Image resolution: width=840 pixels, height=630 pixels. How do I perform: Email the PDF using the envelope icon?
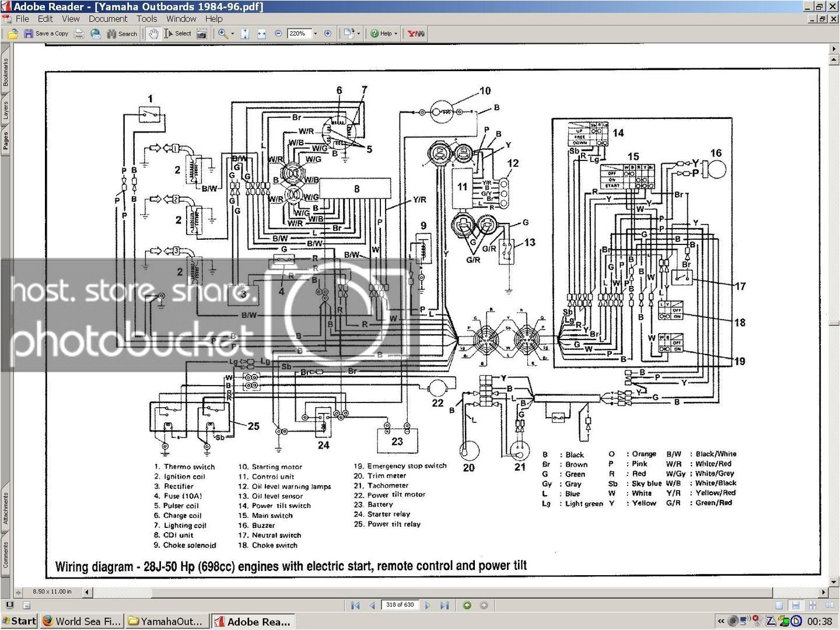click(x=95, y=33)
